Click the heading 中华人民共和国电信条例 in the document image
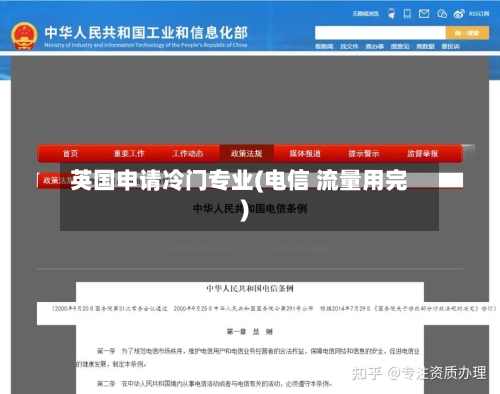500x394 pixels. tap(250, 289)
